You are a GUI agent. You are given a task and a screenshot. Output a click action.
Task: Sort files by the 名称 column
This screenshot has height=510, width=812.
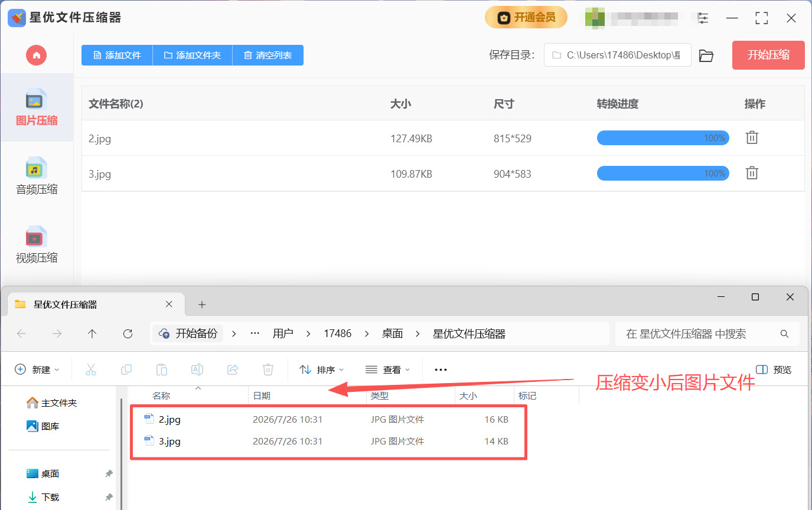pos(161,395)
